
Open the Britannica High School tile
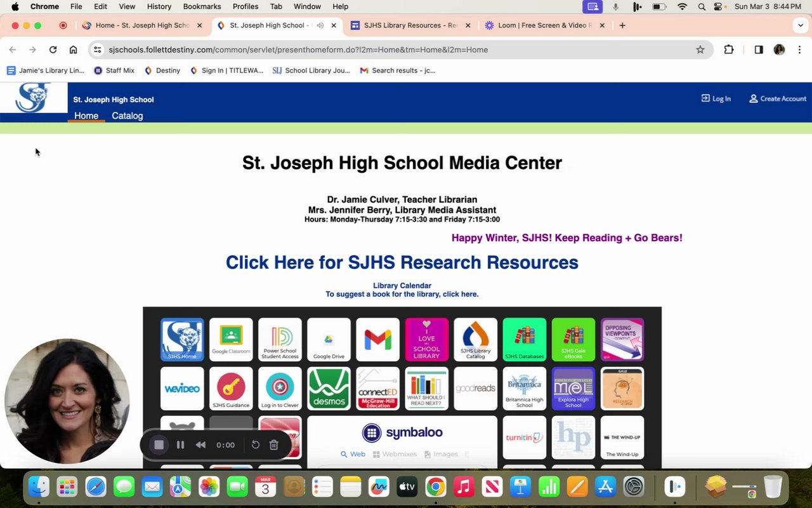point(524,389)
